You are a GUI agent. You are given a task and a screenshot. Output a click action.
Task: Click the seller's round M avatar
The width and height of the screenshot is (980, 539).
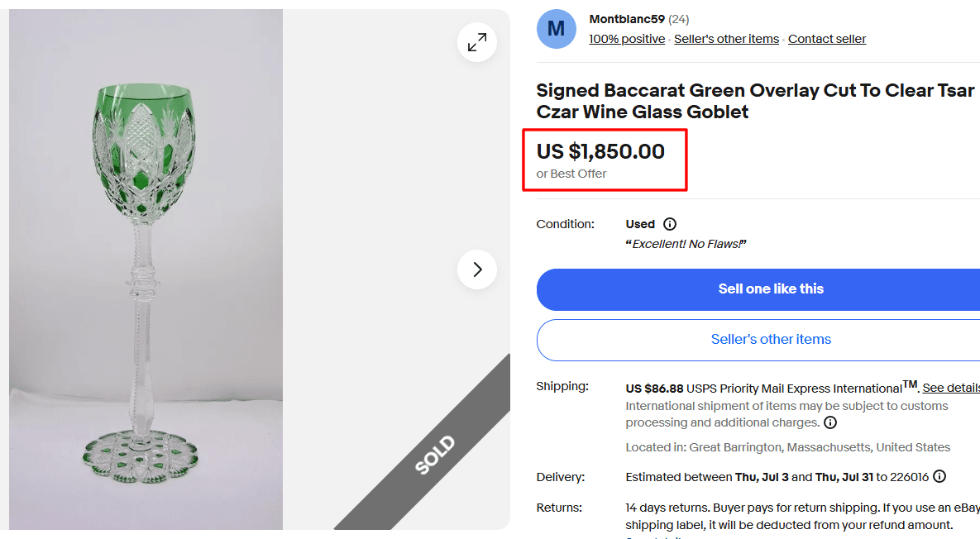click(557, 29)
